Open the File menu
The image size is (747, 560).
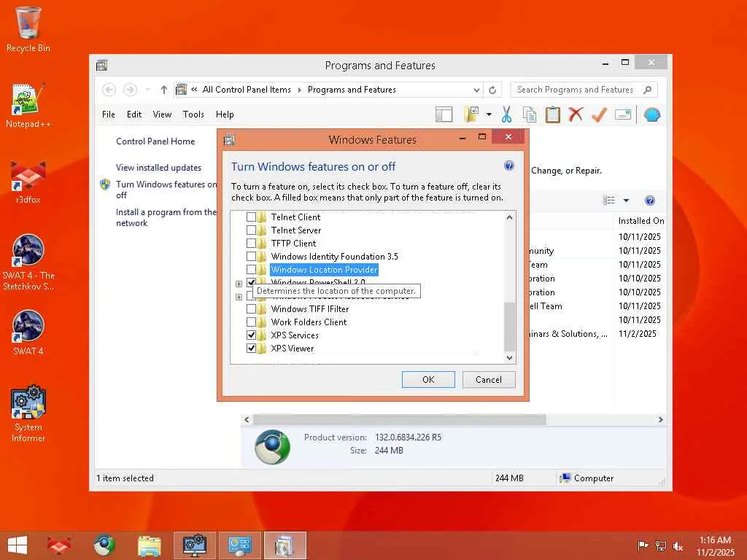(108, 114)
